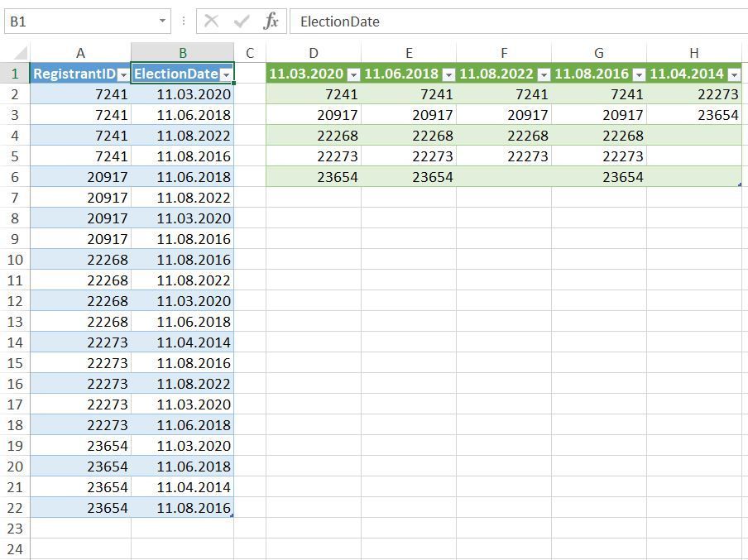The width and height of the screenshot is (748, 560).
Task: Select column B header
Action: pyautogui.click(x=183, y=53)
